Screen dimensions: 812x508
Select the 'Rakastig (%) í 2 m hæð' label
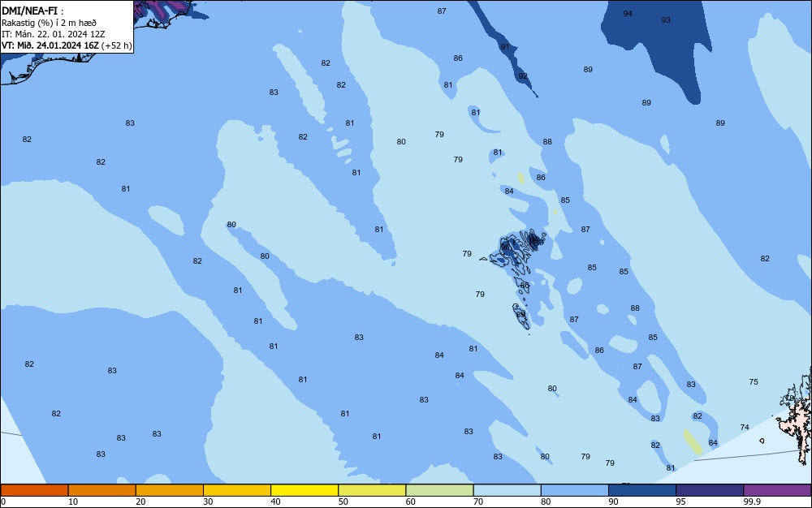(x=50, y=23)
